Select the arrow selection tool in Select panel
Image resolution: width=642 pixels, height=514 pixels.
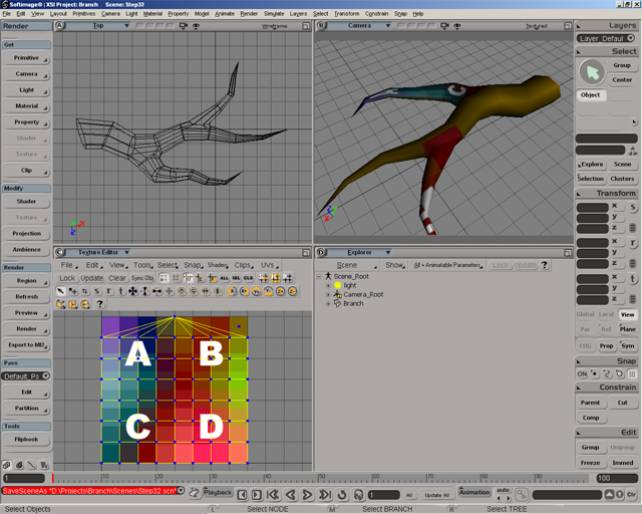click(593, 71)
